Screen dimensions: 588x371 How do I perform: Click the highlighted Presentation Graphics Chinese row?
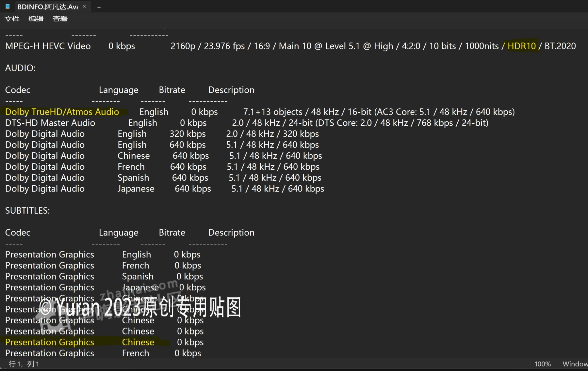105,342
